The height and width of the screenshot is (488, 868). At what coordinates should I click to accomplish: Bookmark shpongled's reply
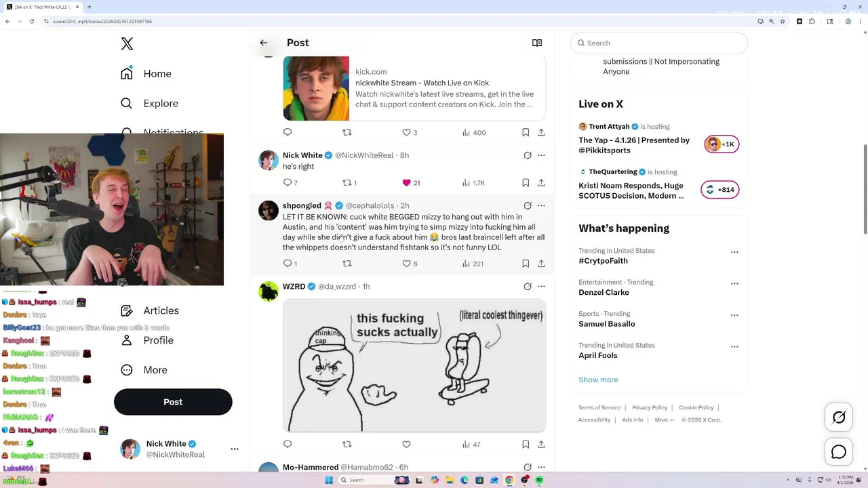(526, 264)
